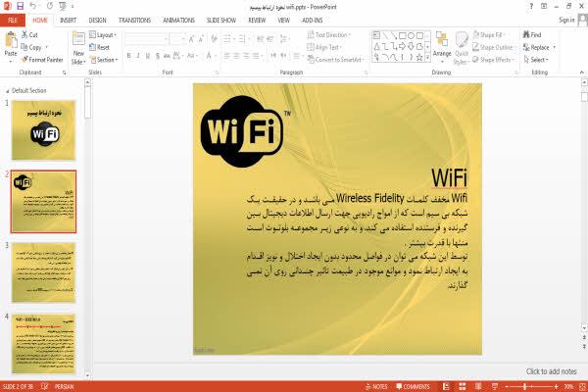This screenshot has height=392, width=588.
Task: Click the Redo icon in quick access toolbar
Action: [50, 6]
